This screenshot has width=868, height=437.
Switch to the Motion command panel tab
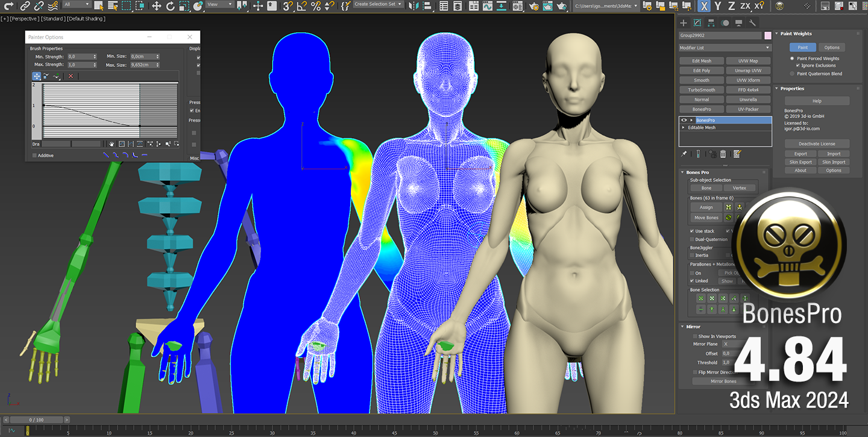(725, 23)
